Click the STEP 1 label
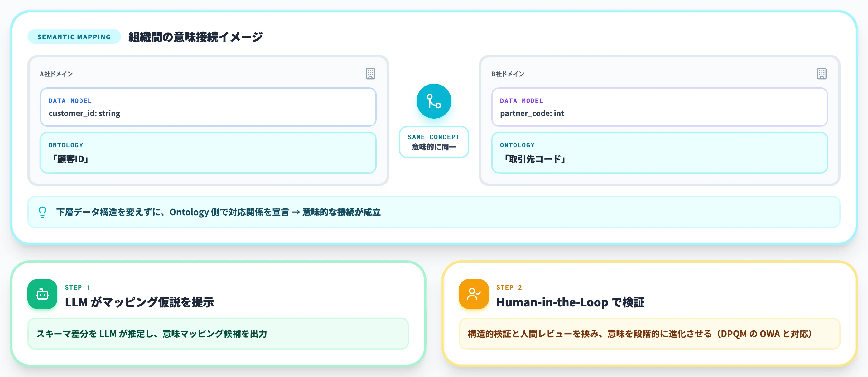The width and height of the screenshot is (868, 377). (x=78, y=287)
